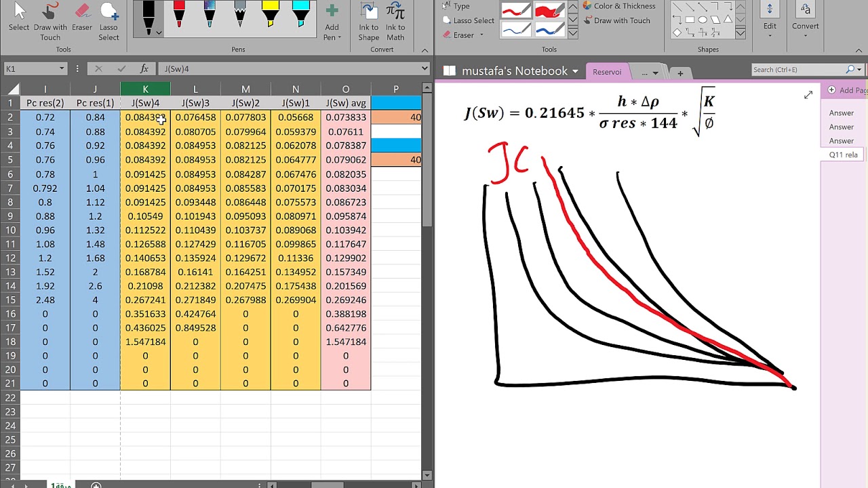Choose thin red pen in OneNote gallery
868x488 pixels.
click(515, 11)
